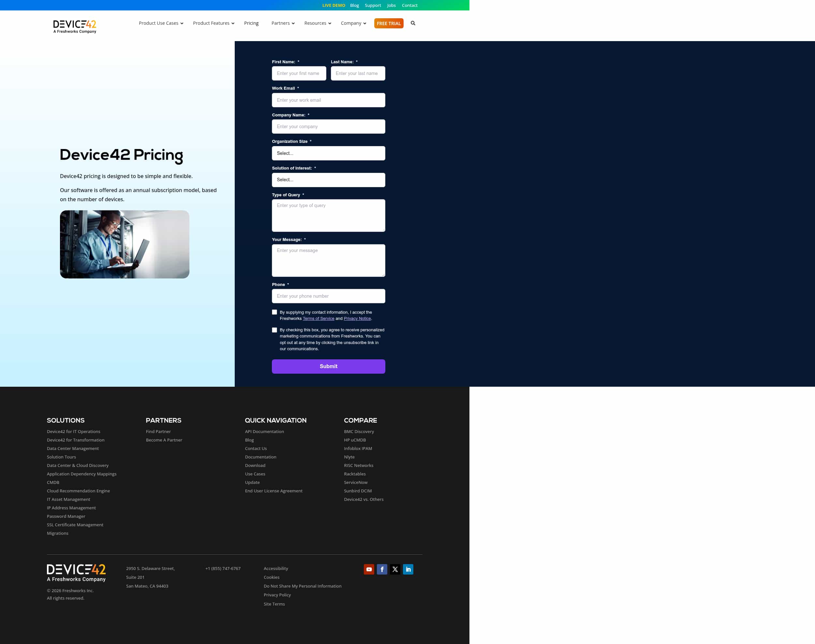Focus the Type of Query text area
This screenshot has width=815, height=644.
pyautogui.click(x=328, y=215)
